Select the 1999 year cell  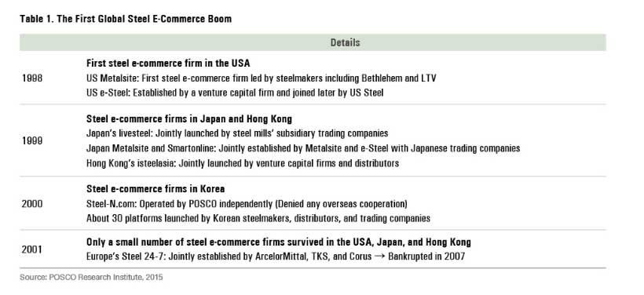click(32, 140)
